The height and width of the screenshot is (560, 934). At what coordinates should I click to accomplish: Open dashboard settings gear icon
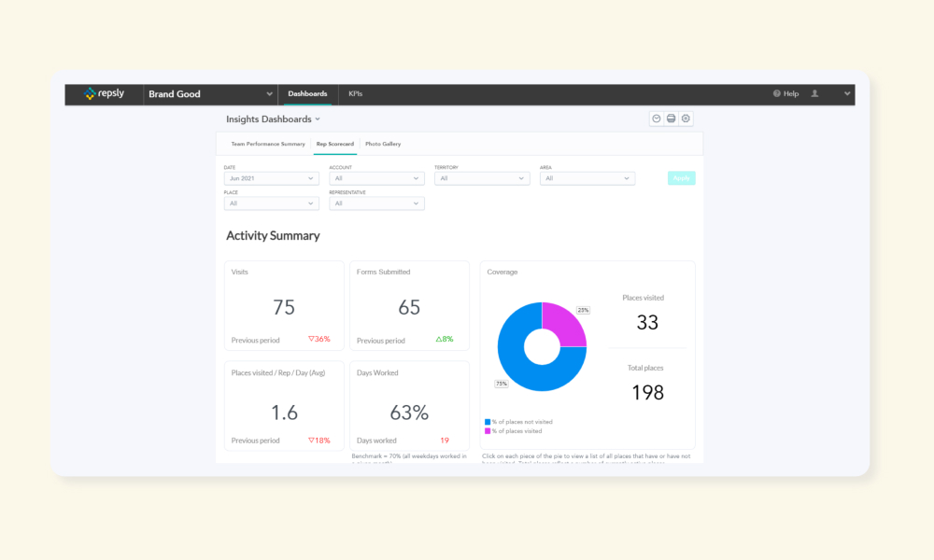coord(686,119)
